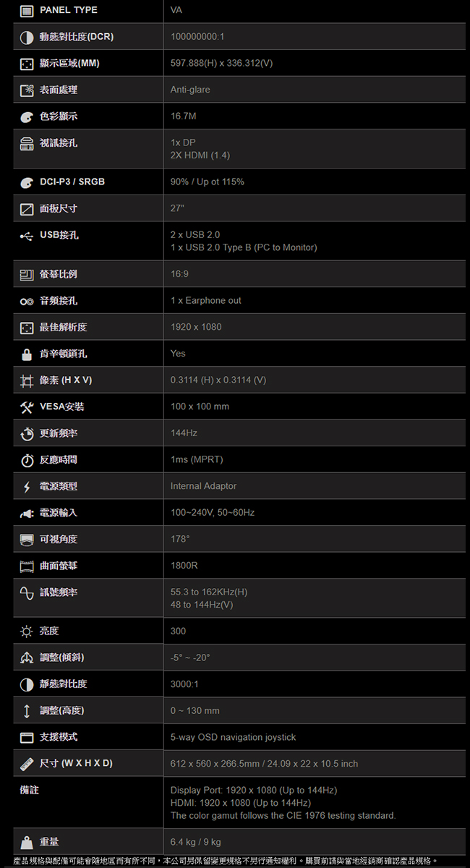Click the PANEL TYPE row label
The width and height of the screenshot is (470, 868).
pyautogui.click(x=68, y=10)
